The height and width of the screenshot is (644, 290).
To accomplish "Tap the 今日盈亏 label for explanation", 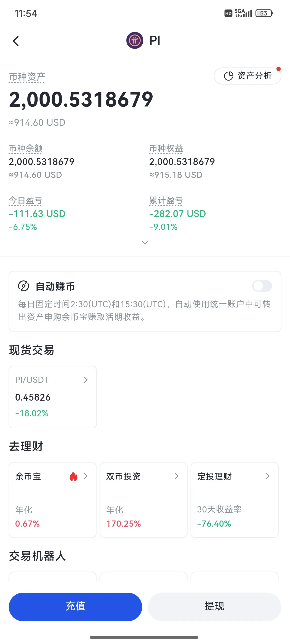I will pyautogui.click(x=25, y=200).
